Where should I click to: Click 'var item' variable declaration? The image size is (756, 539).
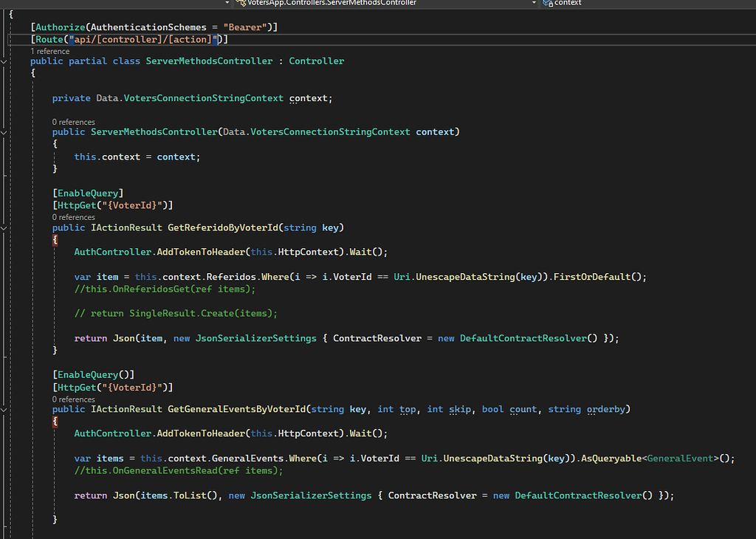[x=96, y=277]
